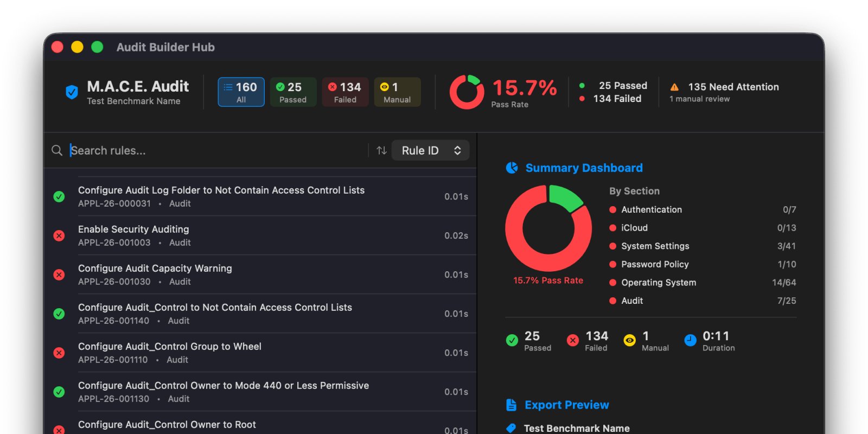The image size is (868, 434).
Task: Filter rules by 25 Passed
Action: [293, 92]
